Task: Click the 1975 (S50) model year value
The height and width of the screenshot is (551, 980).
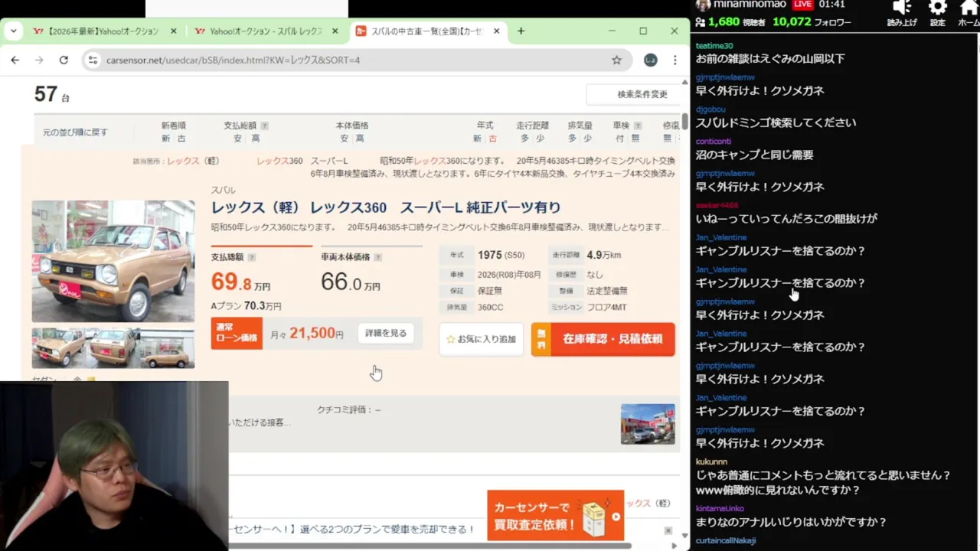Action: click(x=501, y=255)
